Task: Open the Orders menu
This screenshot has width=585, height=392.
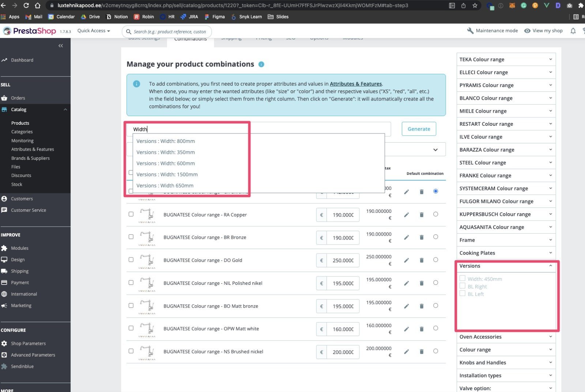Action: click(18, 98)
